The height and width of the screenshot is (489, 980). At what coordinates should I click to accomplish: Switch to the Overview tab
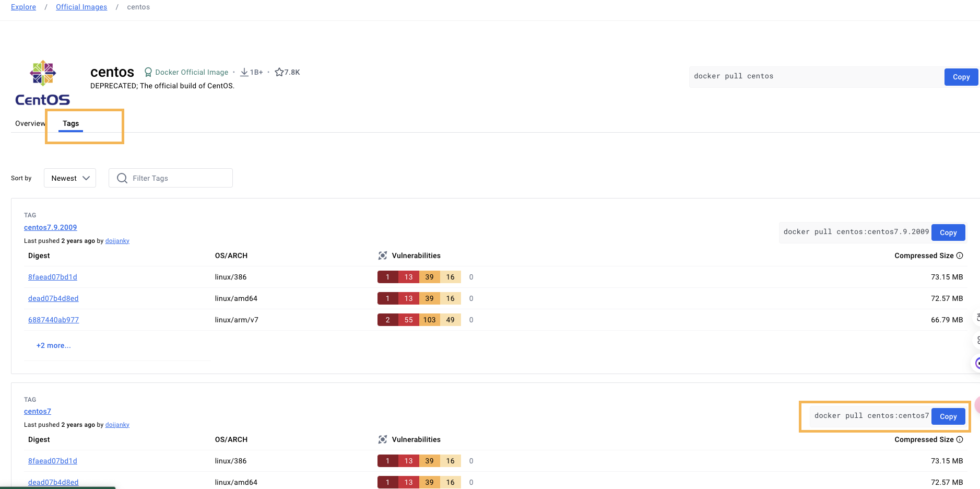click(x=30, y=123)
